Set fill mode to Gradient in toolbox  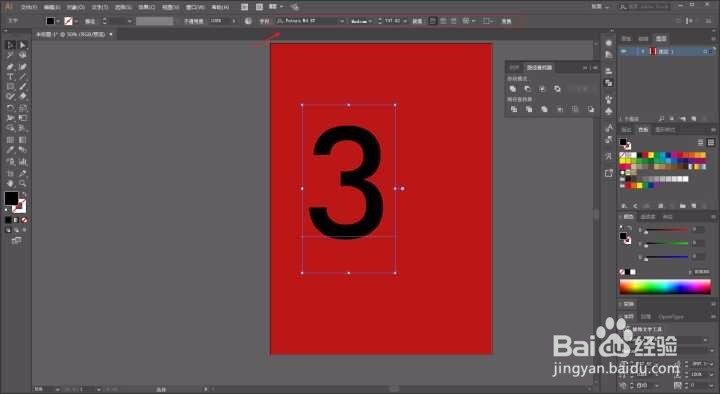(x=16, y=220)
